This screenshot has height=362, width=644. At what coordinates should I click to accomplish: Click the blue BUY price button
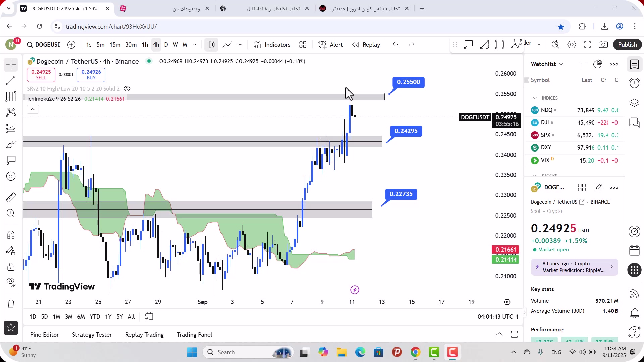(x=91, y=75)
